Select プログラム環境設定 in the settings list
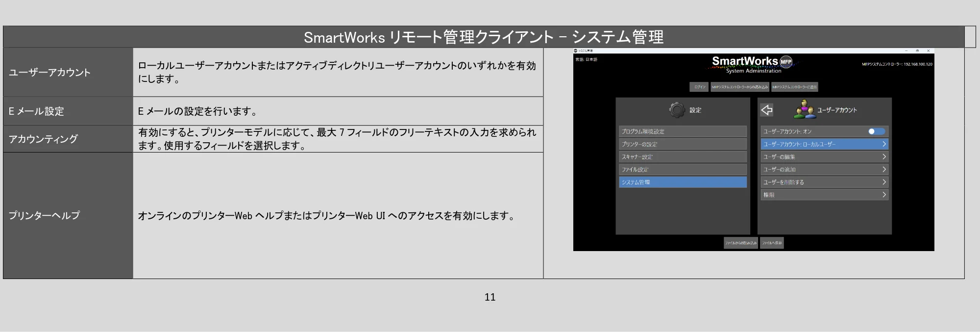The height and width of the screenshot is (332, 980). coord(683,131)
